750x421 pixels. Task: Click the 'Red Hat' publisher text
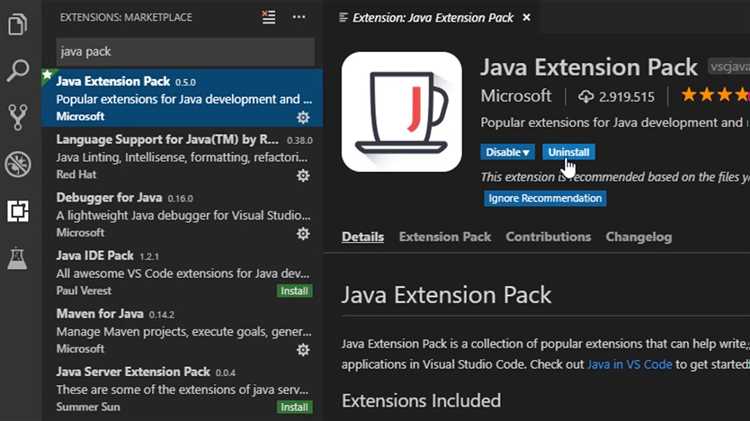[x=76, y=175]
